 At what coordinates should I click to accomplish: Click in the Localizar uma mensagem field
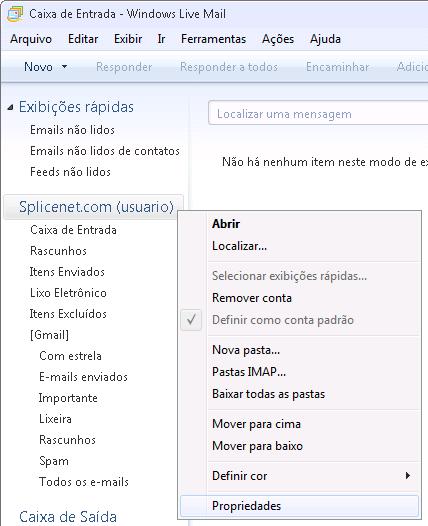coord(318,114)
